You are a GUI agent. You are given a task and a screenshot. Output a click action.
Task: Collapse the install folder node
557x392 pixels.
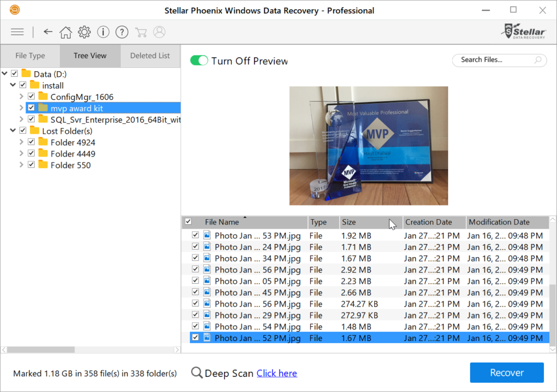[13, 85]
